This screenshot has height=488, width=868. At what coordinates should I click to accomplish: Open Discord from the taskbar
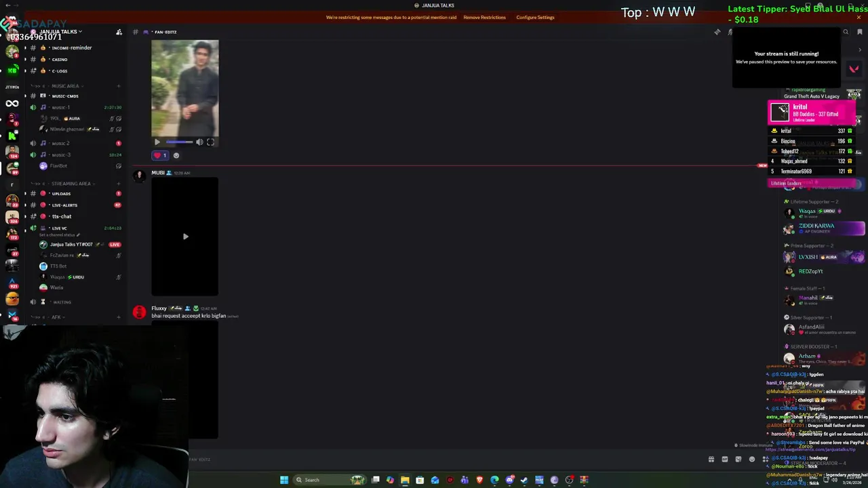click(x=509, y=480)
